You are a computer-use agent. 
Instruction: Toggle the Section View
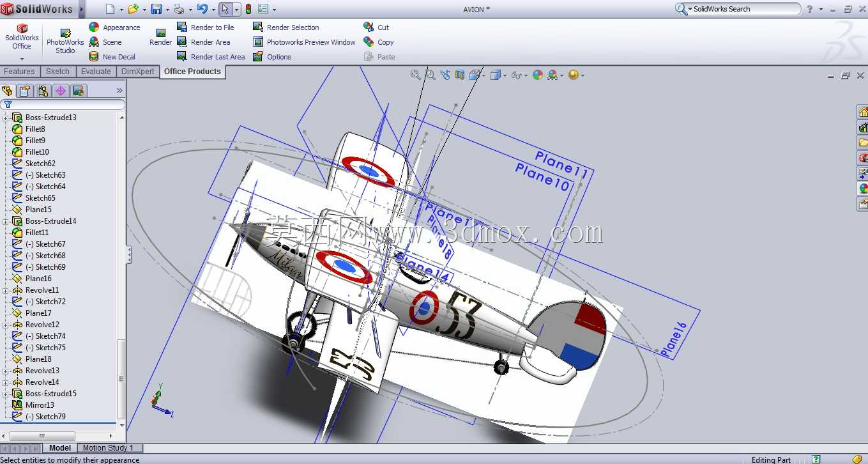[460, 75]
